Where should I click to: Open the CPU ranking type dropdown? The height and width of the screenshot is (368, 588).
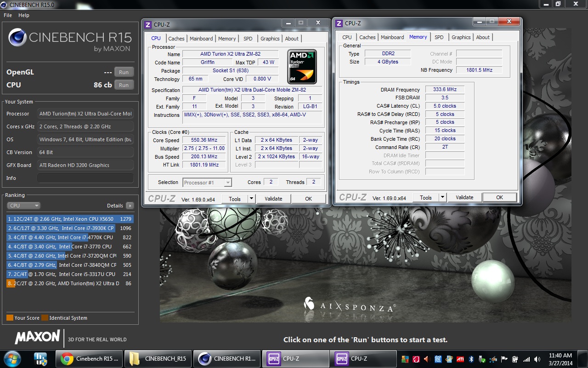24,206
